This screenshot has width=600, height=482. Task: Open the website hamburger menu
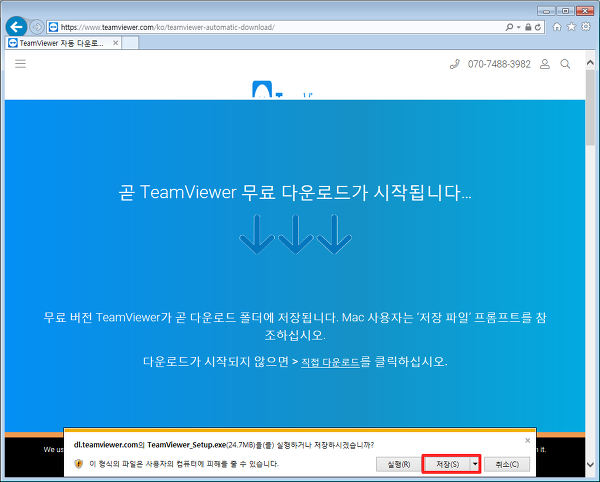coord(20,64)
